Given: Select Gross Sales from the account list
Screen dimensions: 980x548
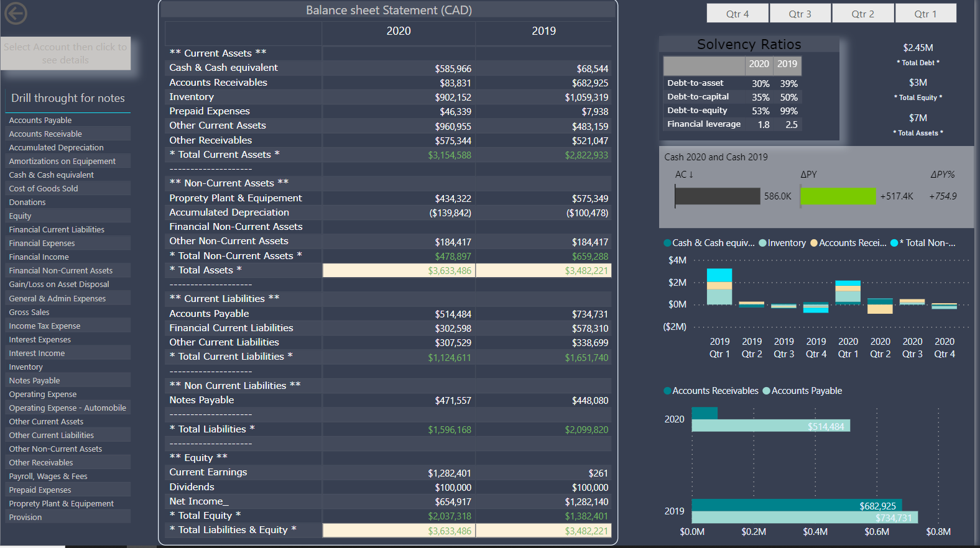Looking at the screenshot, I should click(29, 313).
